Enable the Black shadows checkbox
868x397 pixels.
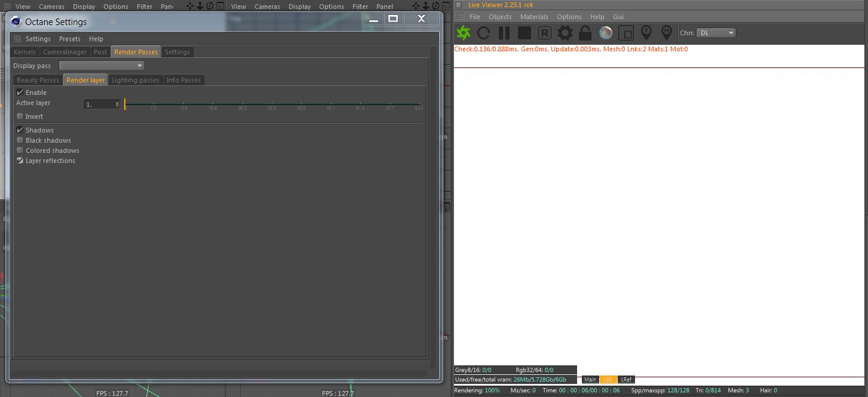pos(20,140)
